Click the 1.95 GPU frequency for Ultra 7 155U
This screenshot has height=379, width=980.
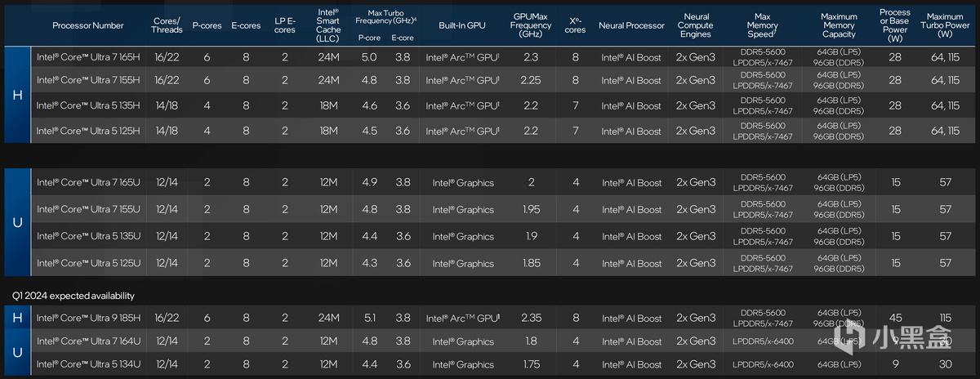click(x=532, y=210)
